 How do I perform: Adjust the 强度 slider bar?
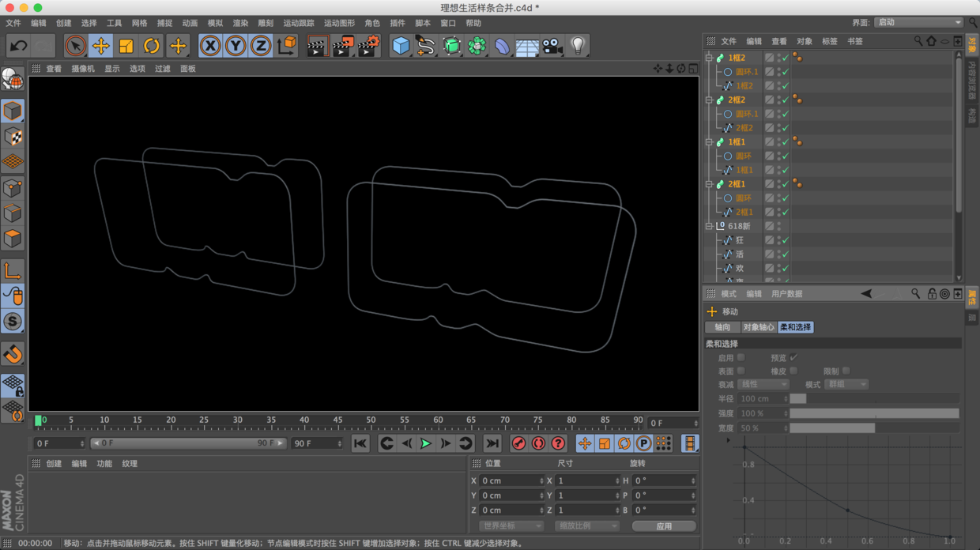point(874,413)
